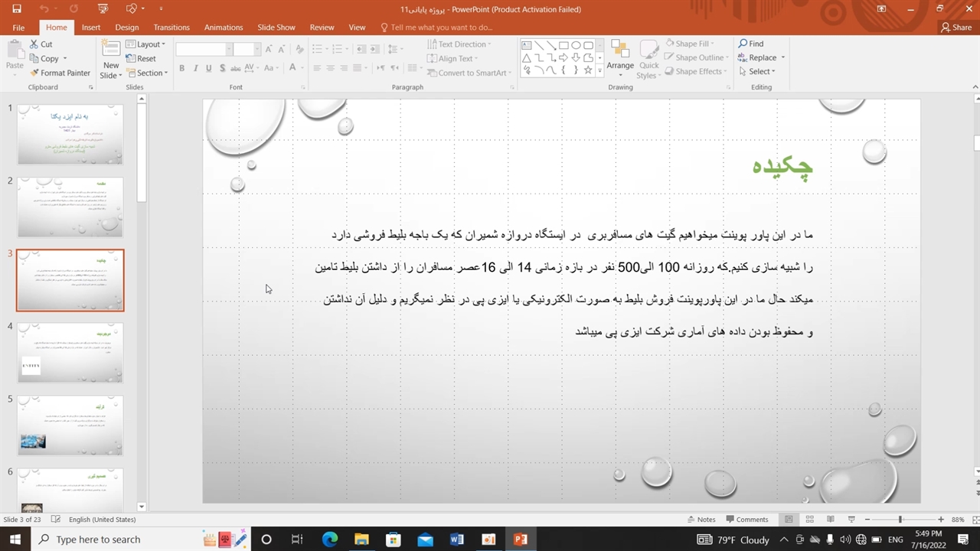Launch PowerPoint from the taskbar
The width and height of the screenshot is (980, 551).
521,540
